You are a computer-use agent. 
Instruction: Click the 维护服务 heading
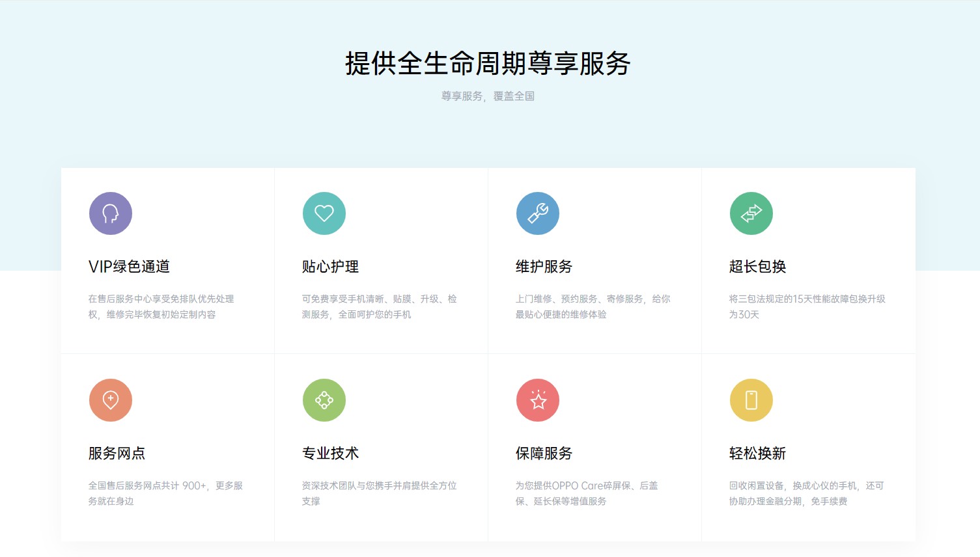point(544,267)
